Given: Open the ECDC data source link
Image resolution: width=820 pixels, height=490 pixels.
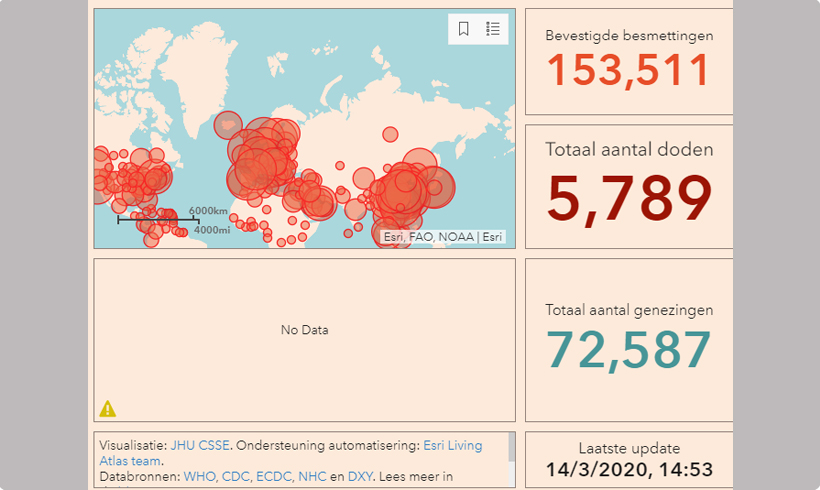Looking at the screenshot, I should pyautogui.click(x=285, y=478).
